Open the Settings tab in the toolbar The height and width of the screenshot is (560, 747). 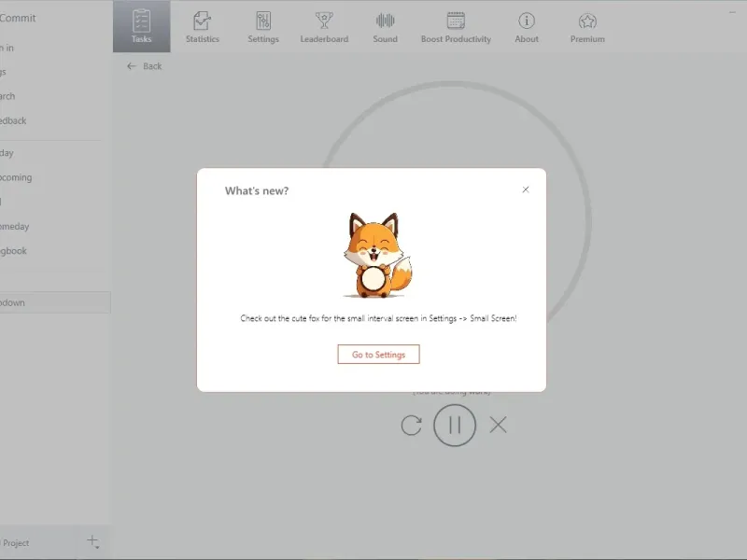(263, 26)
